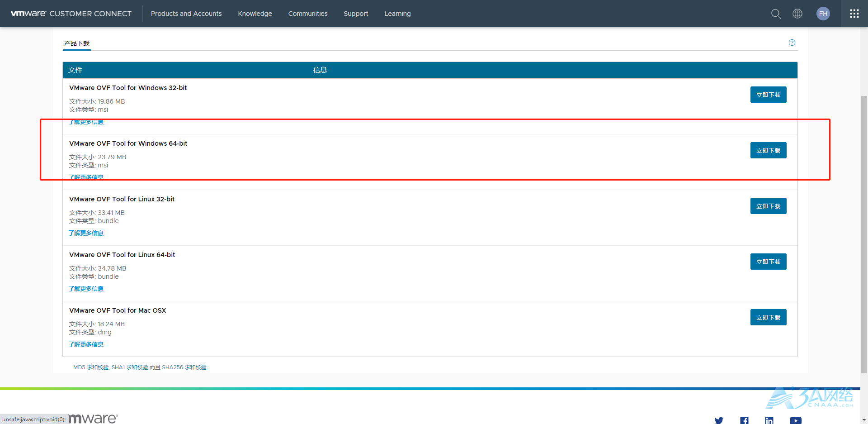Open 了解更多信息 under Mac OSX
Image resolution: width=868 pixels, height=424 pixels.
[x=86, y=344]
